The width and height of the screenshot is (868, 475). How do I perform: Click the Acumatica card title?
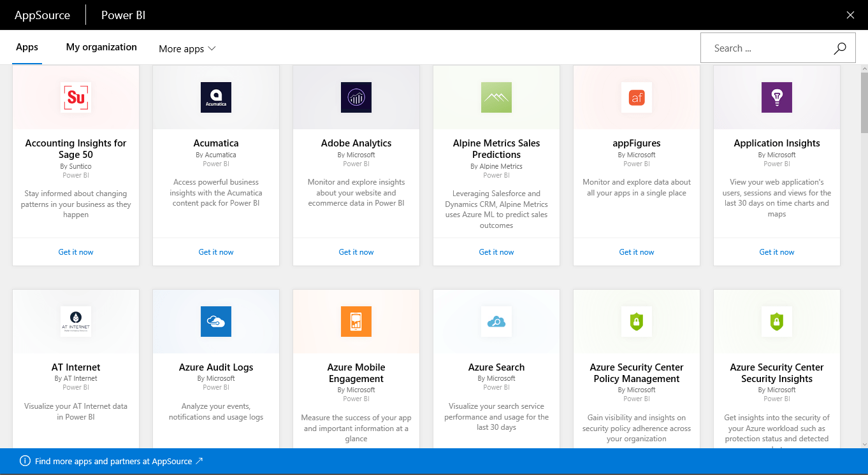point(216,143)
